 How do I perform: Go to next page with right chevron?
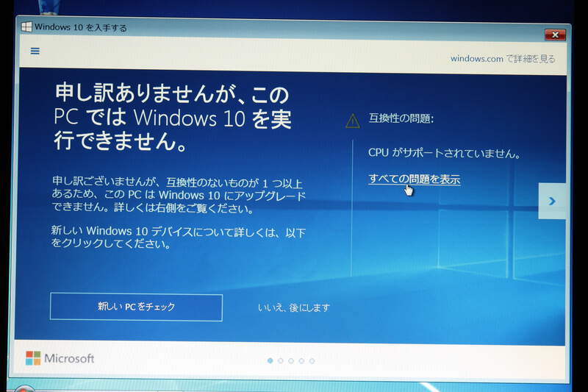coord(552,201)
